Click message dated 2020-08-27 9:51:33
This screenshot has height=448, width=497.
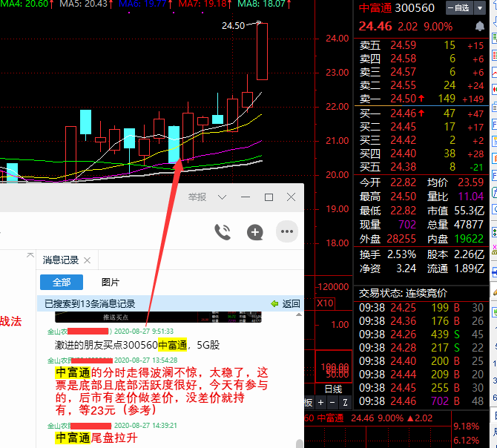coord(137,345)
